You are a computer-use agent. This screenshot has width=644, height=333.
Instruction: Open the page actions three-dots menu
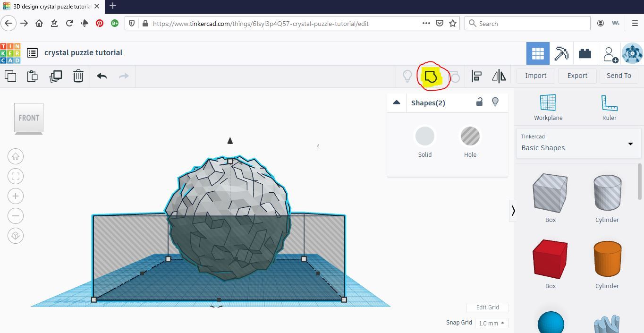pyautogui.click(x=426, y=23)
